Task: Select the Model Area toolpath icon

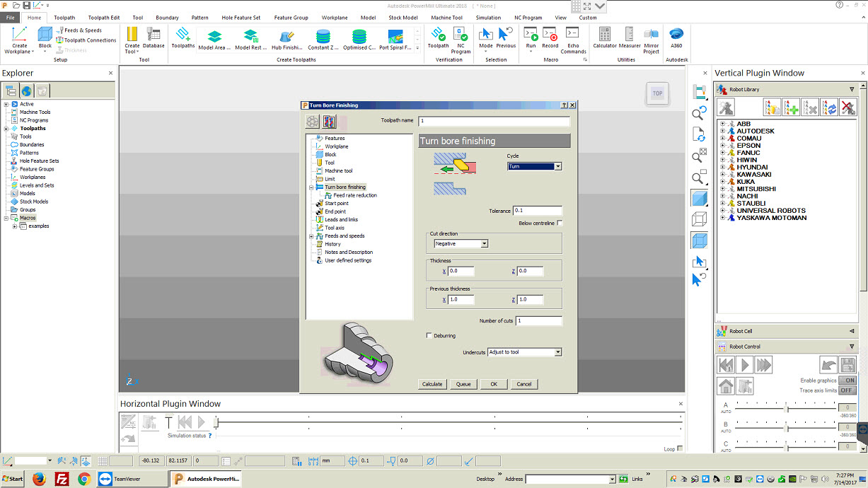Action: click(214, 40)
